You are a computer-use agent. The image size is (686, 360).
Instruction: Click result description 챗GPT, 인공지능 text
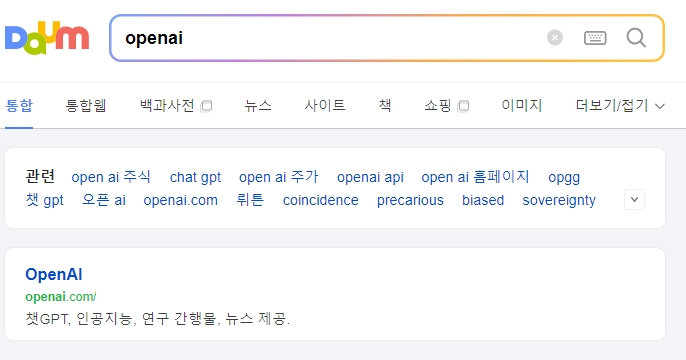(x=158, y=318)
